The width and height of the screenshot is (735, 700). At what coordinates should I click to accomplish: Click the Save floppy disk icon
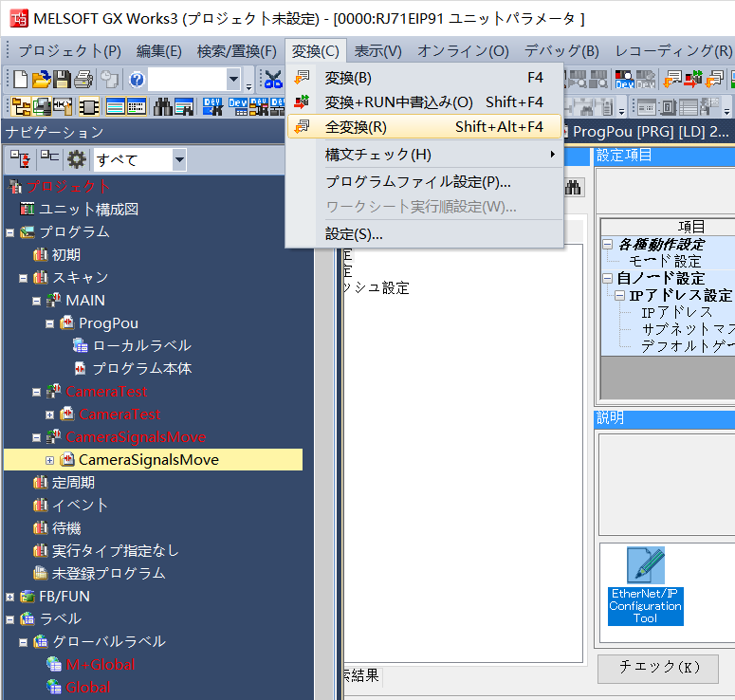pyautogui.click(x=62, y=80)
